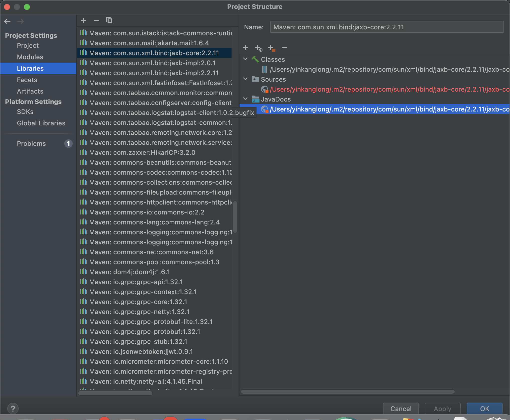Click the copy library icon
The height and width of the screenshot is (420, 510).
[x=109, y=20]
